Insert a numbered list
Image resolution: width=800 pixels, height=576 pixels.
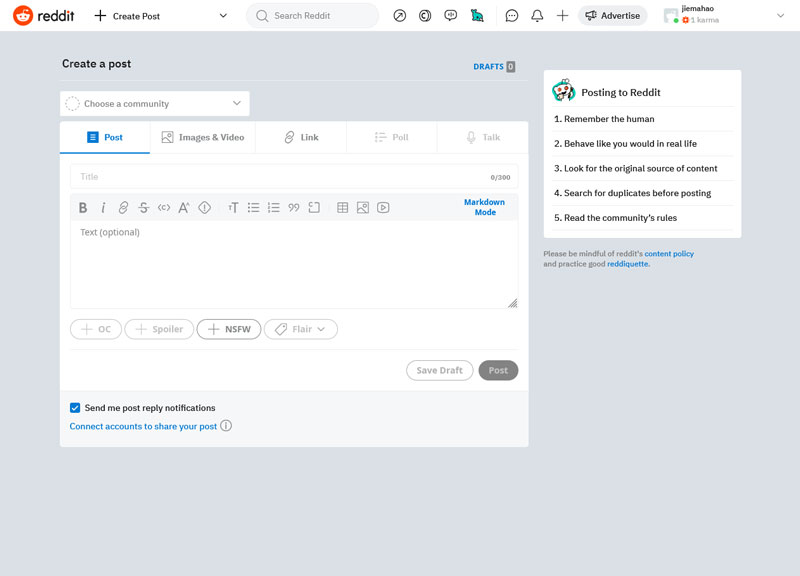coord(273,208)
